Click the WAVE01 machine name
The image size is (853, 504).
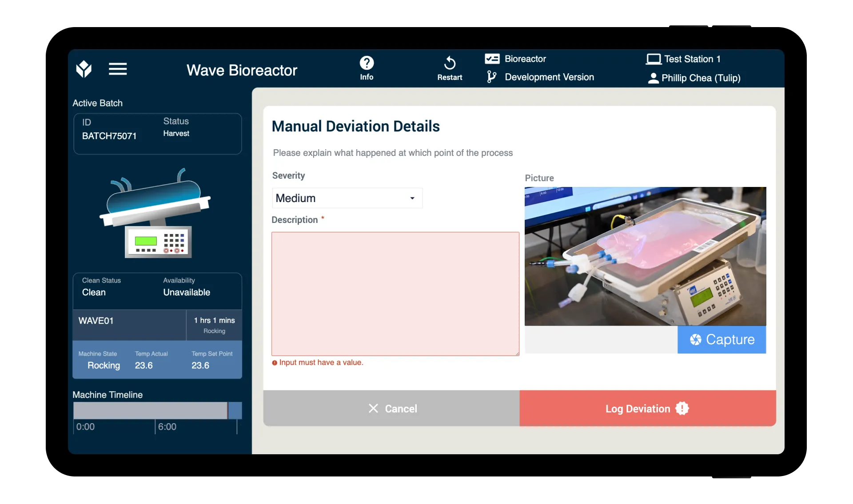tap(96, 321)
